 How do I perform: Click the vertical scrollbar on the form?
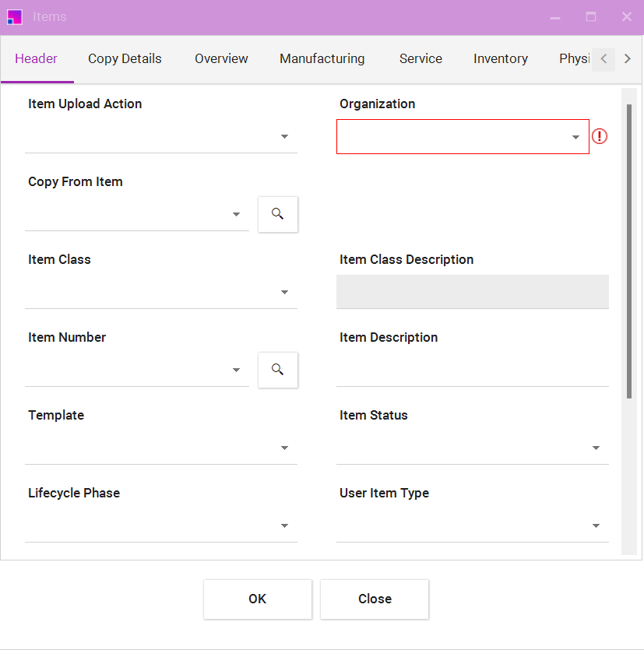pyautogui.click(x=628, y=249)
